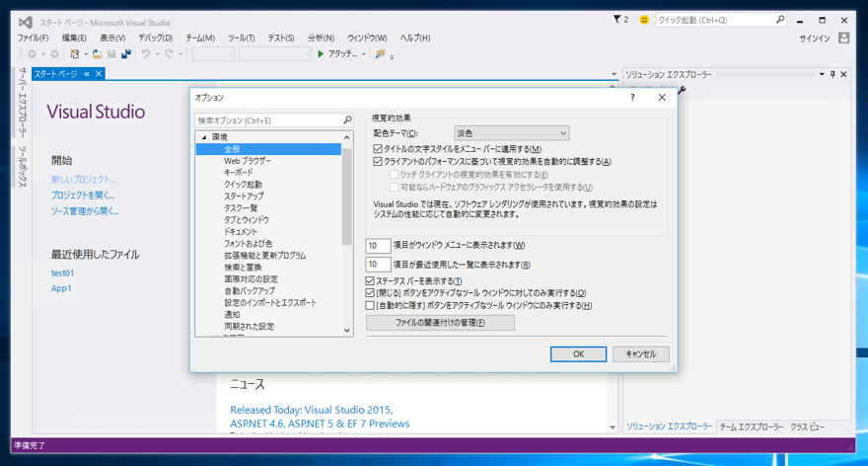Close the スタート ページ tab
Viewport: 868px width, 466px height.
99,74
